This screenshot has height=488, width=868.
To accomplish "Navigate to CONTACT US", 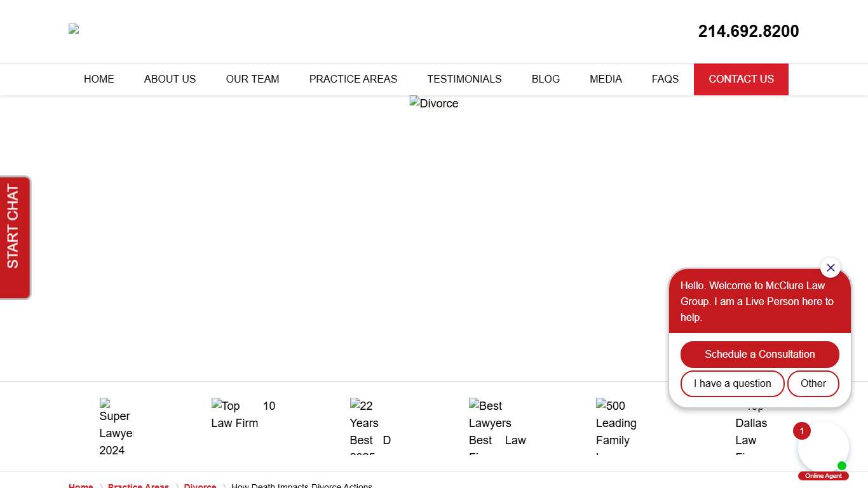I will point(741,79).
